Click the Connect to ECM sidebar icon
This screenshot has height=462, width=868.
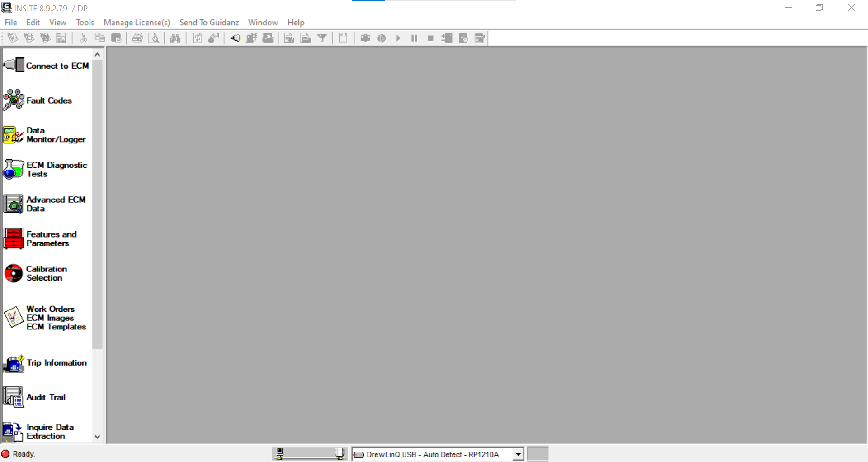(14, 65)
